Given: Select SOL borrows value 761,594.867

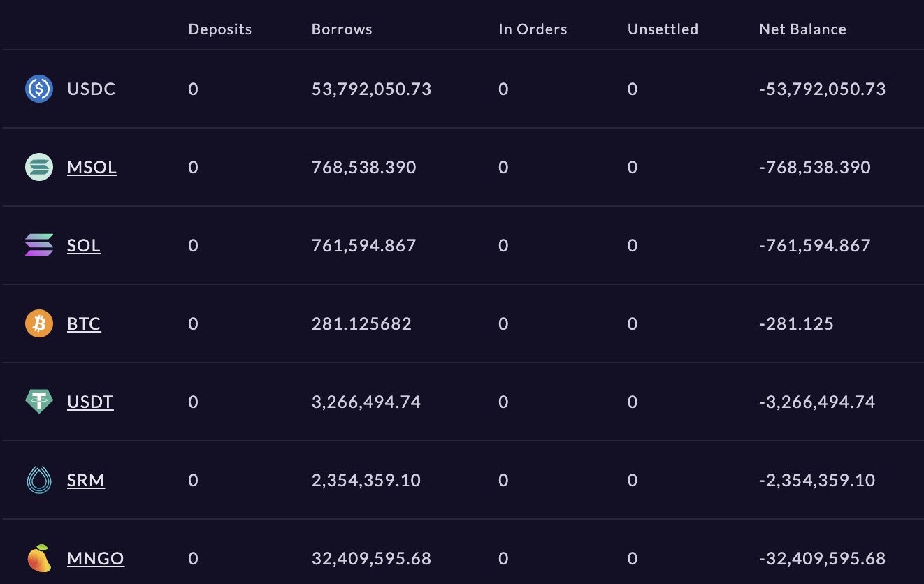Looking at the screenshot, I should [x=363, y=246].
